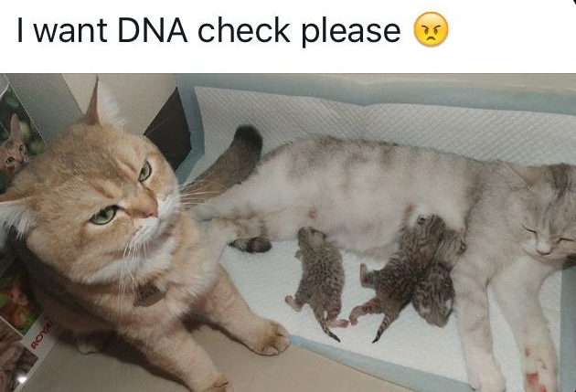
Task: Click the word "want" in the caption
Action: tap(70, 31)
